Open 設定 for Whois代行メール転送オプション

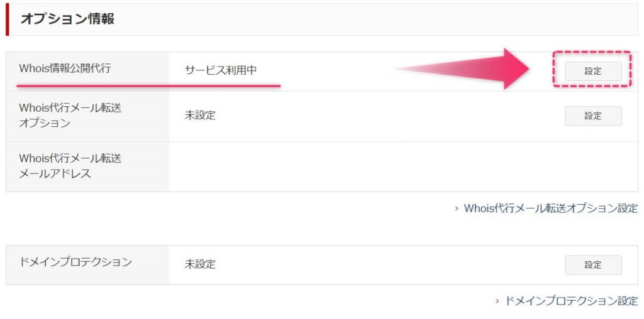[592, 116]
